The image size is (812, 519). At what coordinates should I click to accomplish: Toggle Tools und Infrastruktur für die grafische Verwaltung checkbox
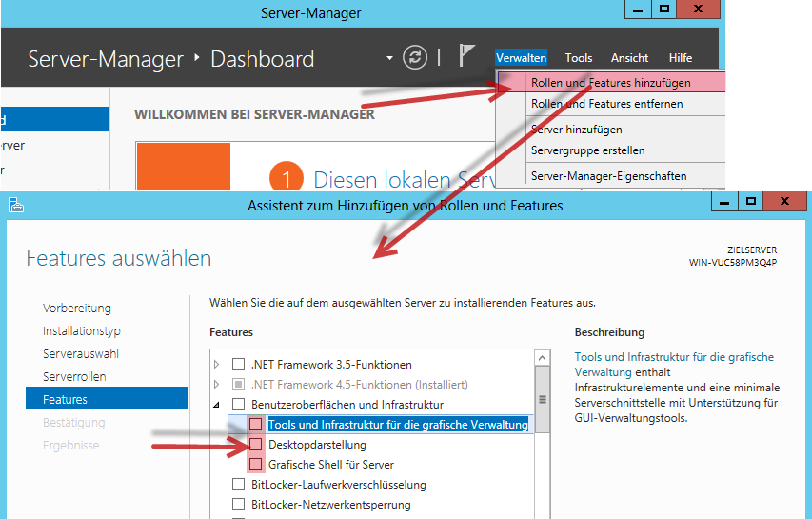click(255, 424)
